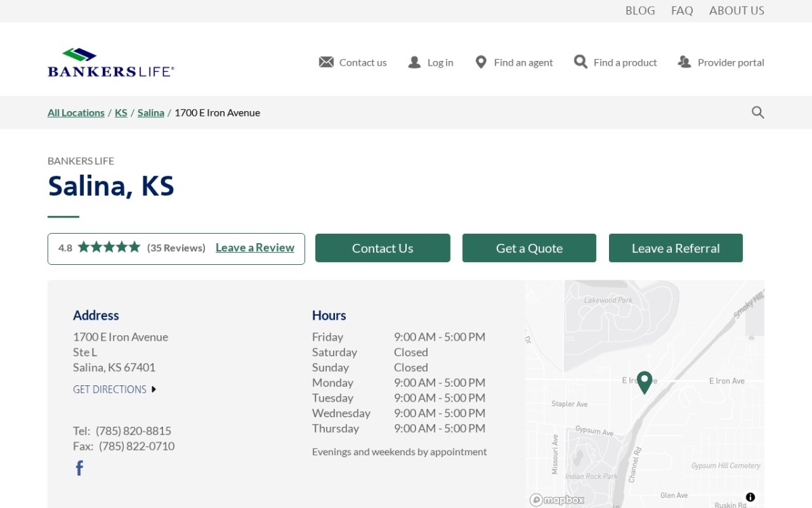Viewport: 812px width, 508px height.
Task: Click the Saturday Closed row
Action: tap(370, 352)
